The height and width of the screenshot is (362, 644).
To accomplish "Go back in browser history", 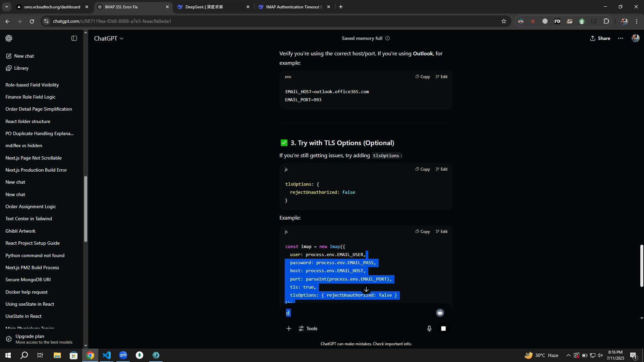I will (7, 21).
